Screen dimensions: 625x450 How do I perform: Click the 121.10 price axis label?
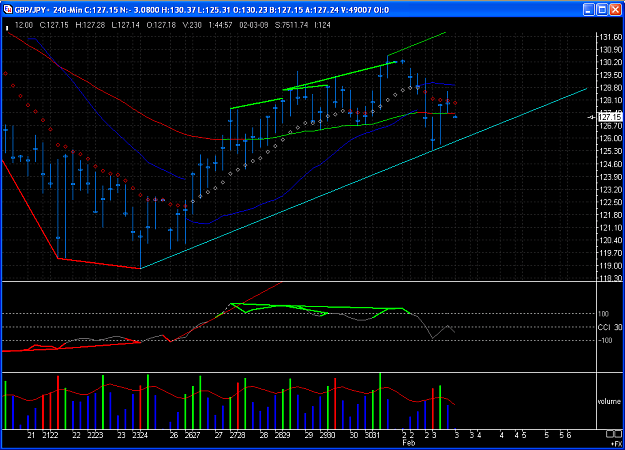click(x=611, y=228)
